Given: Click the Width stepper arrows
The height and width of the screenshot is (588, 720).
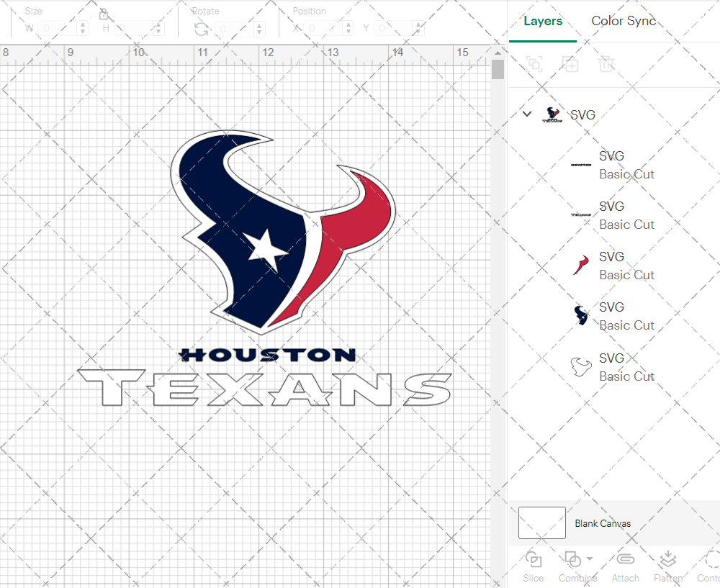Looking at the screenshot, I should pyautogui.click(x=83, y=29).
